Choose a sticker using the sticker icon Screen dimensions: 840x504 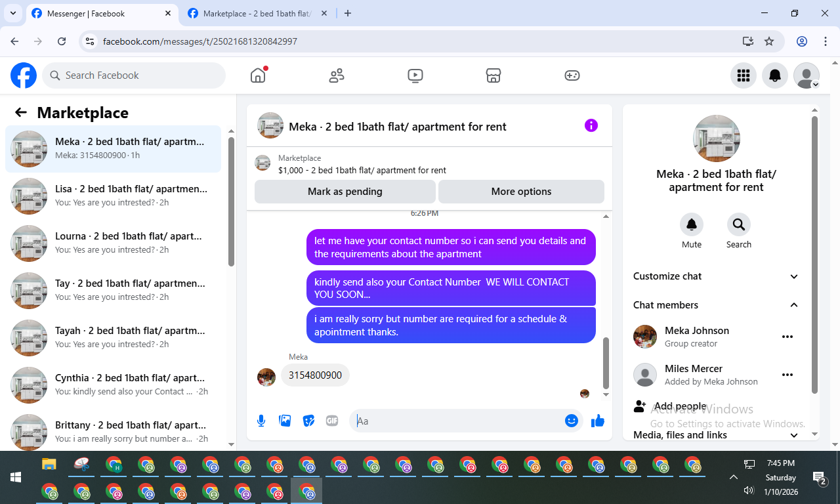pos(308,421)
